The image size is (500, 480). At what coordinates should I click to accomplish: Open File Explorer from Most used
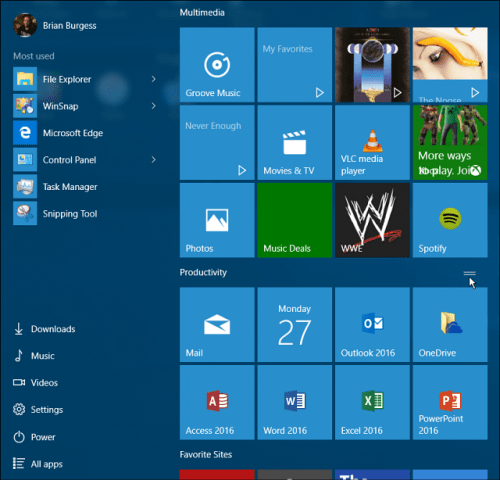tap(85, 79)
